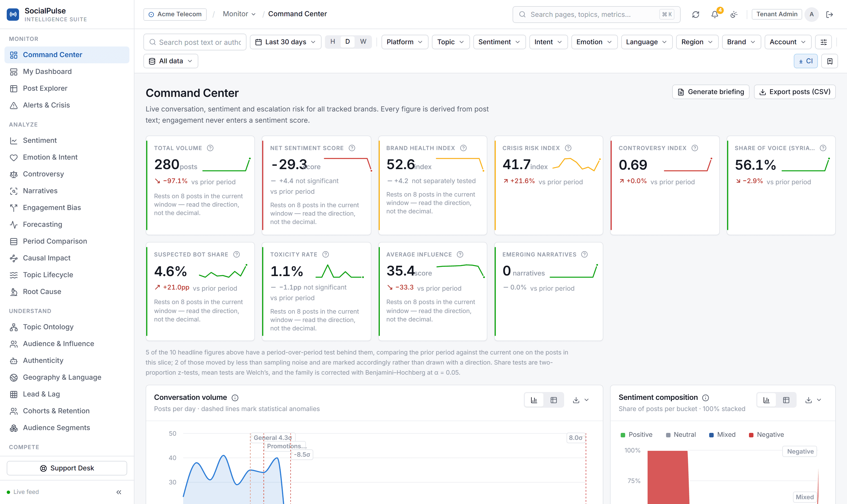
Task: Click Conversation volume info icon
Action: pos(235,398)
